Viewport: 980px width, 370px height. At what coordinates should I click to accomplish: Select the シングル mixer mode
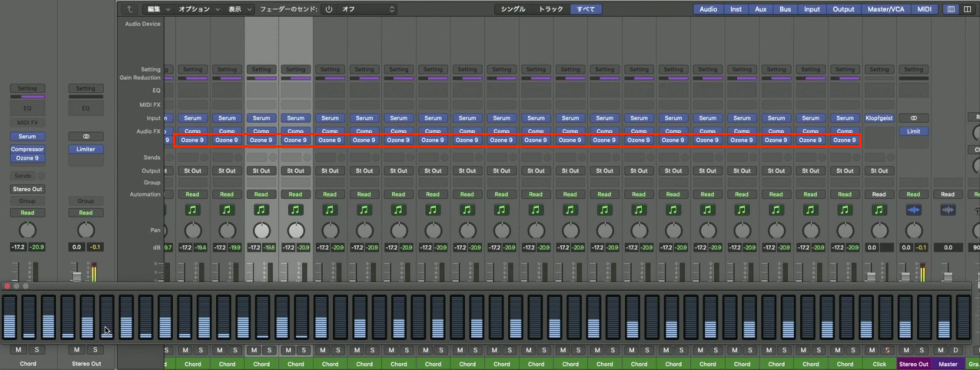(513, 9)
